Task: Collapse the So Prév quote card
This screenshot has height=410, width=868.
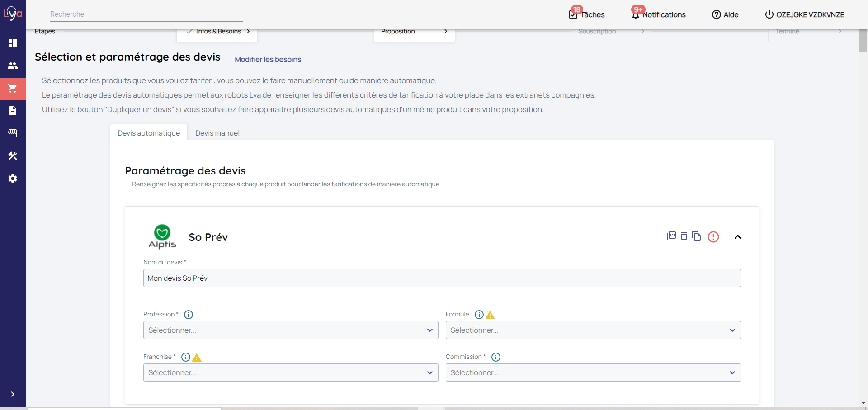Action: click(x=738, y=237)
